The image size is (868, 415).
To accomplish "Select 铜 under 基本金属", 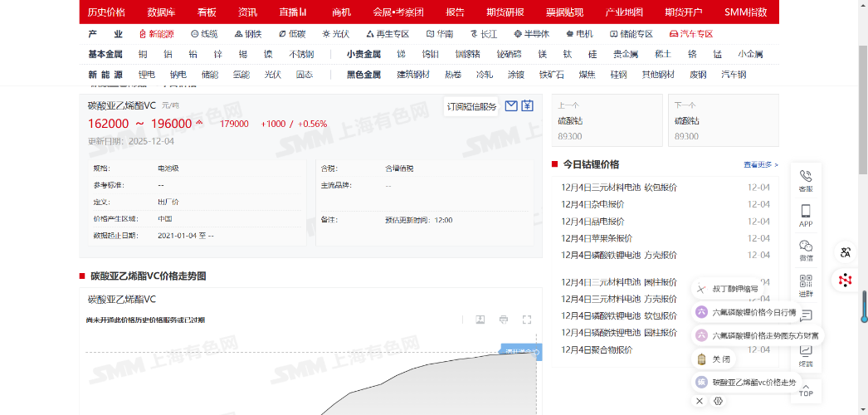I will [143, 54].
